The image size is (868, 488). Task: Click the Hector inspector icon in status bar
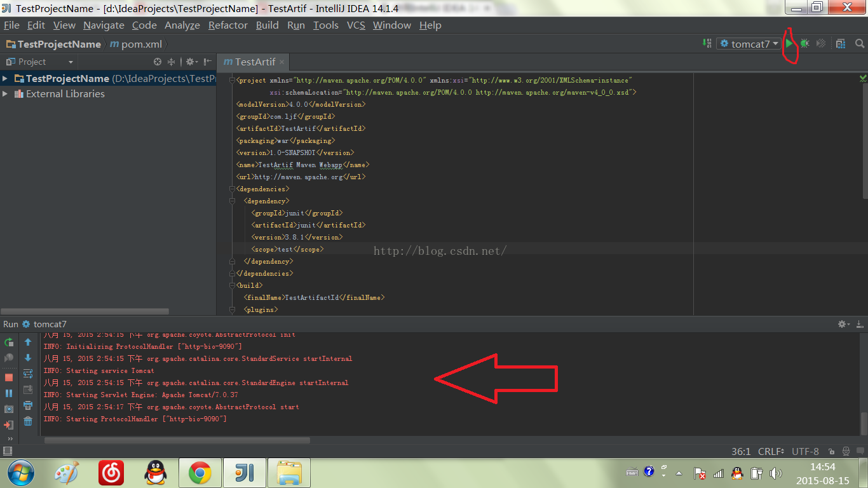point(846,451)
